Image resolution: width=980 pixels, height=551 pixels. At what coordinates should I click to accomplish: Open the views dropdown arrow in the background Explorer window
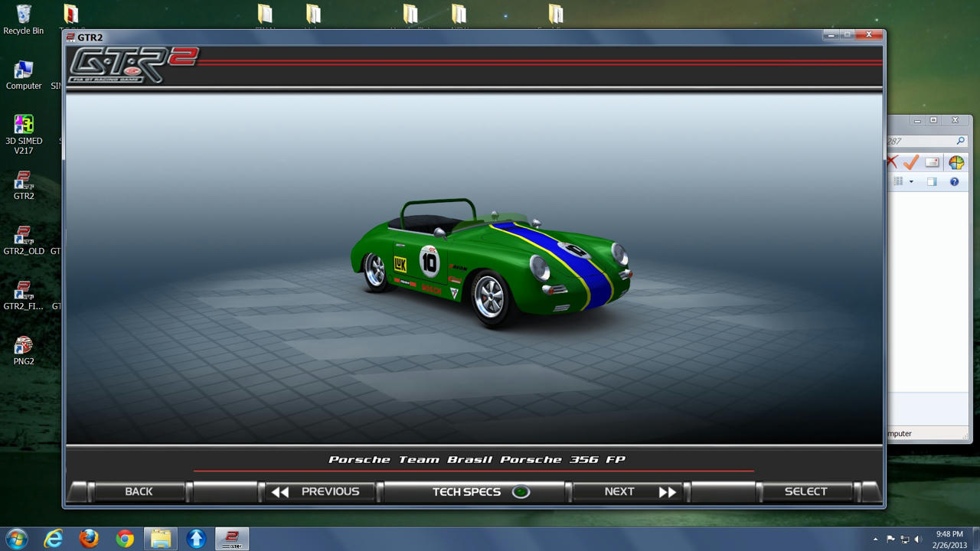point(911,181)
